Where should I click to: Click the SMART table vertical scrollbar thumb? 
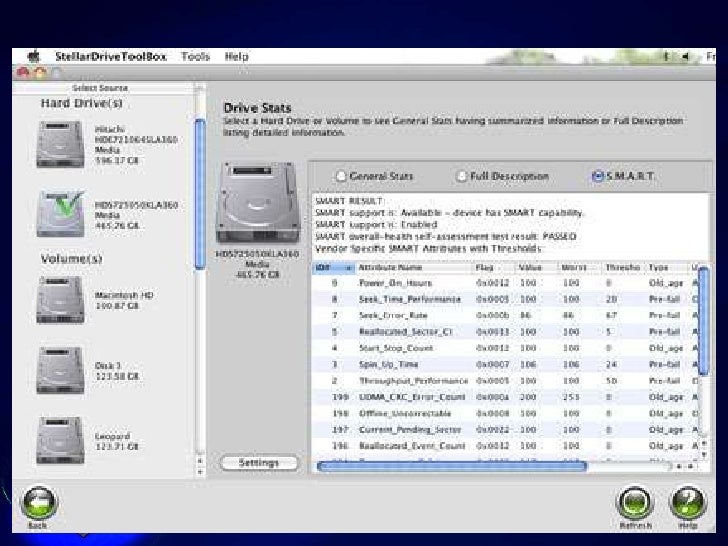tap(703, 321)
